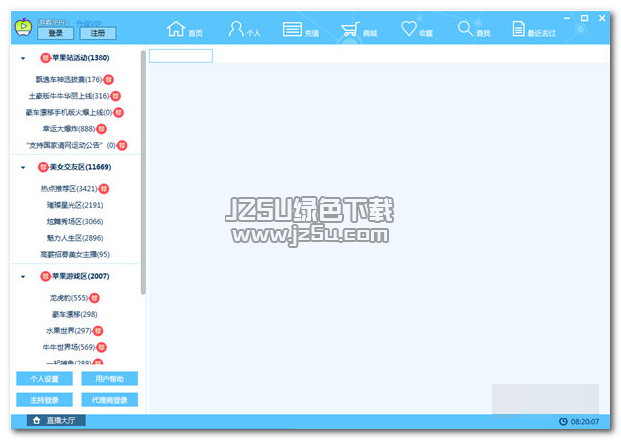Open the 充值 recharge icon

tap(292, 29)
